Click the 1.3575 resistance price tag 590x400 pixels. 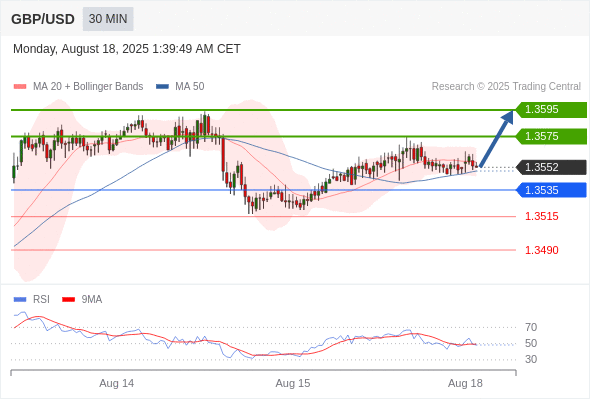coord(550,136)
